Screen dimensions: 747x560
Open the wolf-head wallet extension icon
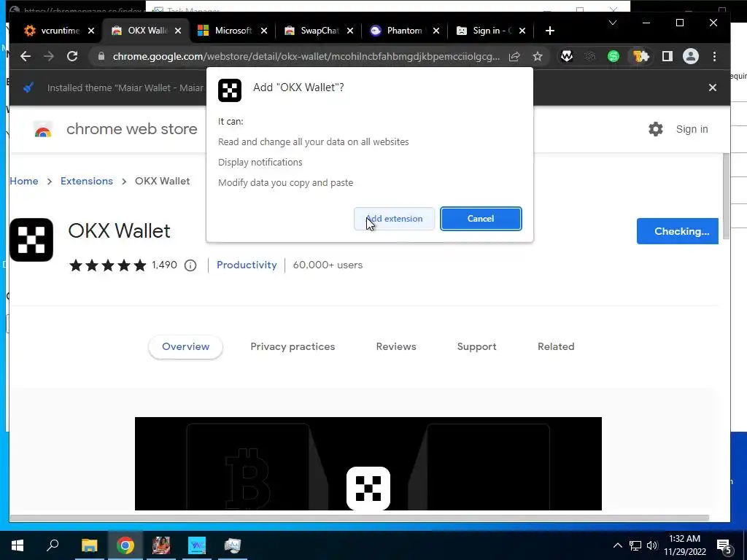click(566, 56)
